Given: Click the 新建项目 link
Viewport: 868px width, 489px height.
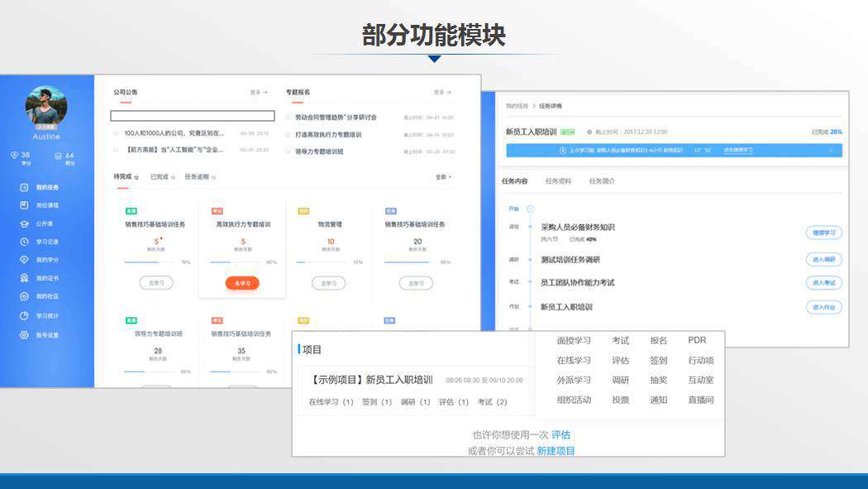Looking at the screenshot, I should (556, 451).
